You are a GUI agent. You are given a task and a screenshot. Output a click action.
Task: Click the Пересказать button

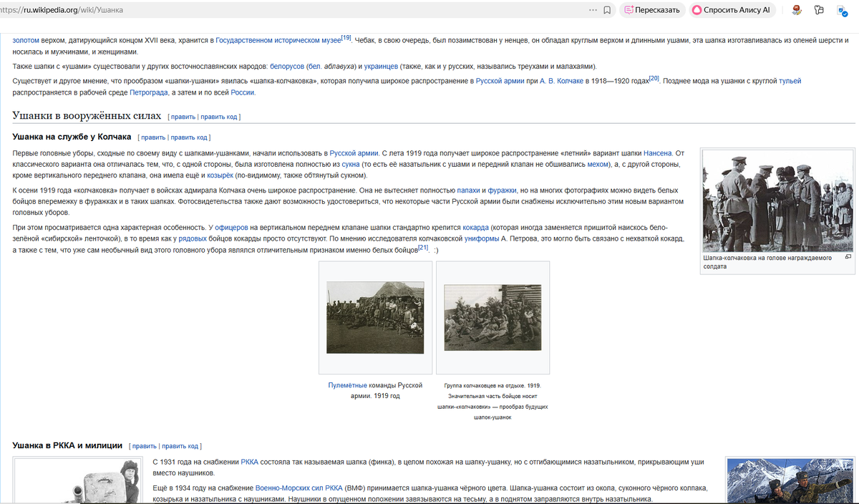pyautogui.click(x=652, y=10)
